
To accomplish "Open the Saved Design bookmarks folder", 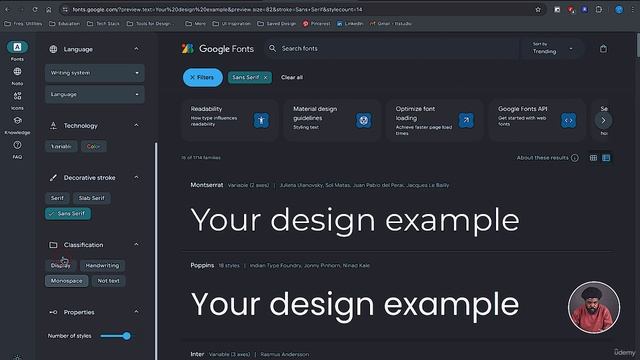I will tap(277, 24).
